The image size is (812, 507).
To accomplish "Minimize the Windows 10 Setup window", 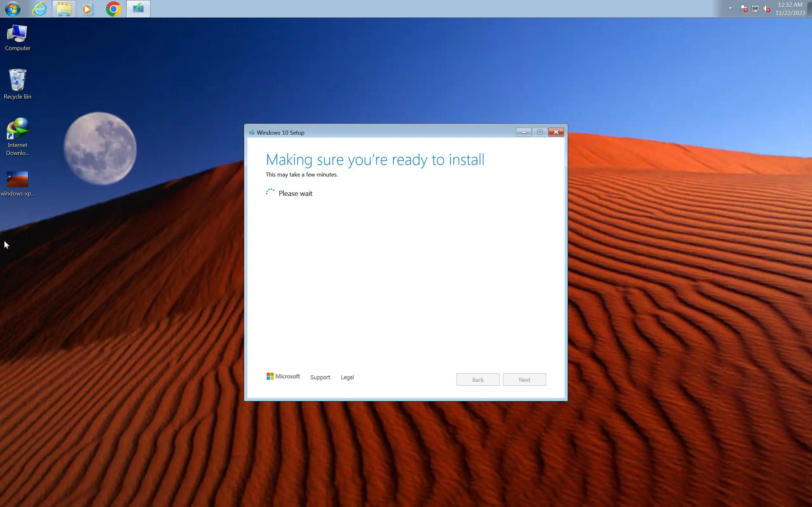I will [x=523, y=132].
